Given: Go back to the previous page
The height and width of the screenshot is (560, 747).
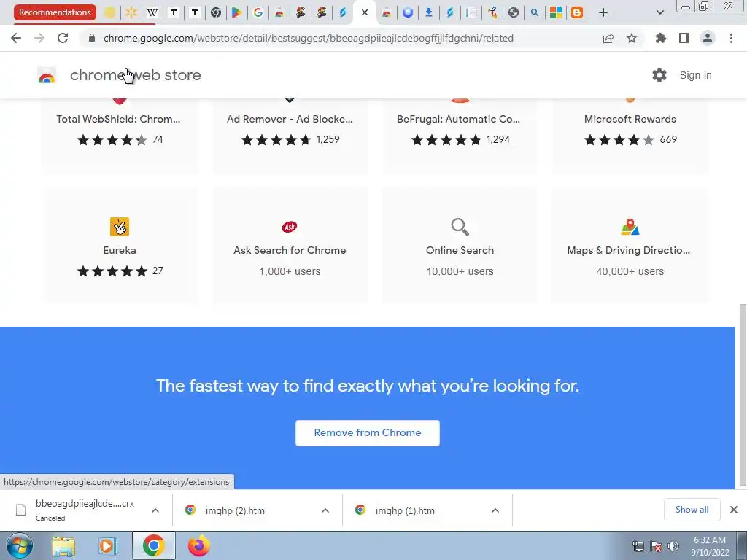Looking at the screenshot, I should coord(16,38).
